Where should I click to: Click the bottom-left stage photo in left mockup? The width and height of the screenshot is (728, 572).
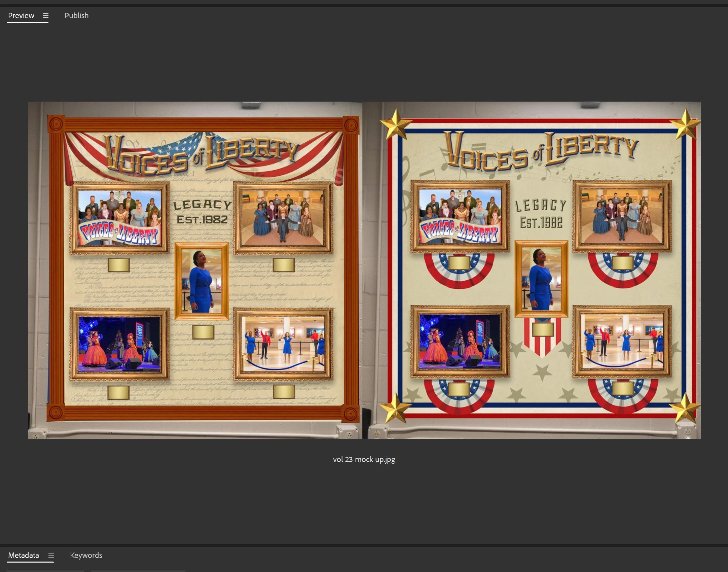120,344
